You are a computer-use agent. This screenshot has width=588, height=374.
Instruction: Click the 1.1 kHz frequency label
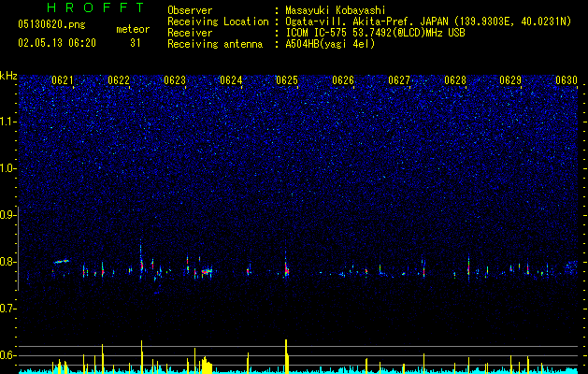pos(8,122)
